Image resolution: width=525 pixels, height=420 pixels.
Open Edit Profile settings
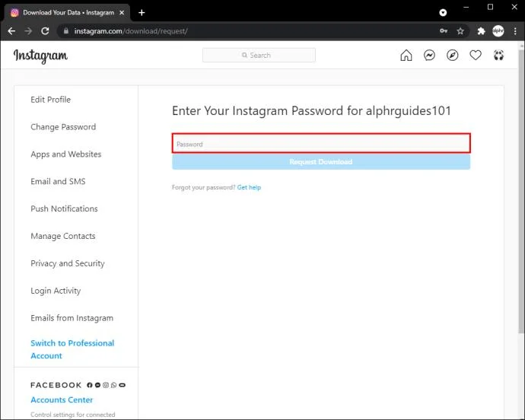(50, 100)
